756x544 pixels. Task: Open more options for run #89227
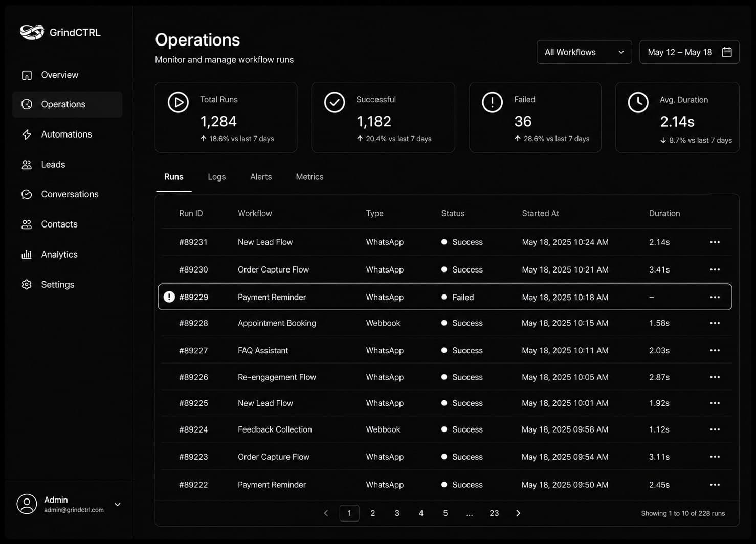(715, 350)
